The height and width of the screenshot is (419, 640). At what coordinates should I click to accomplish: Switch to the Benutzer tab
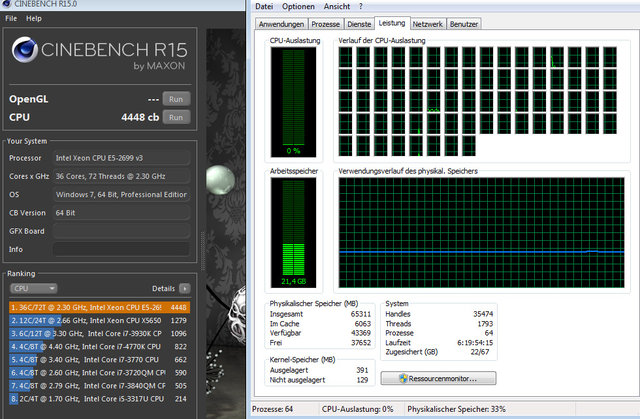(x=464, y=24)
